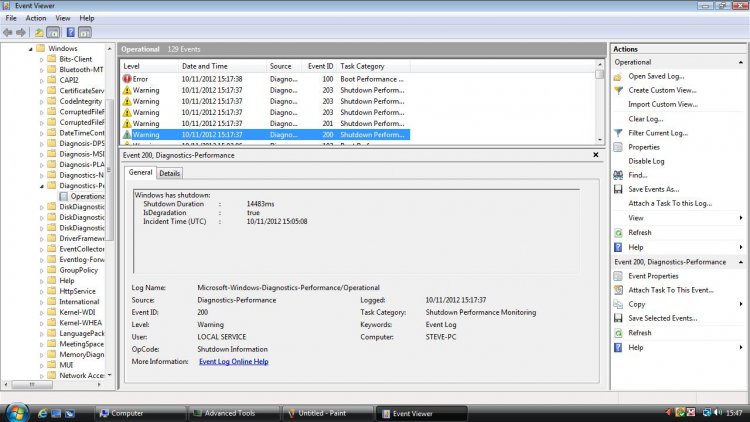750x422 pixels.
Task: Toggle the Show/Hide Console Tree toolbar icon
Action: (53, 33)
